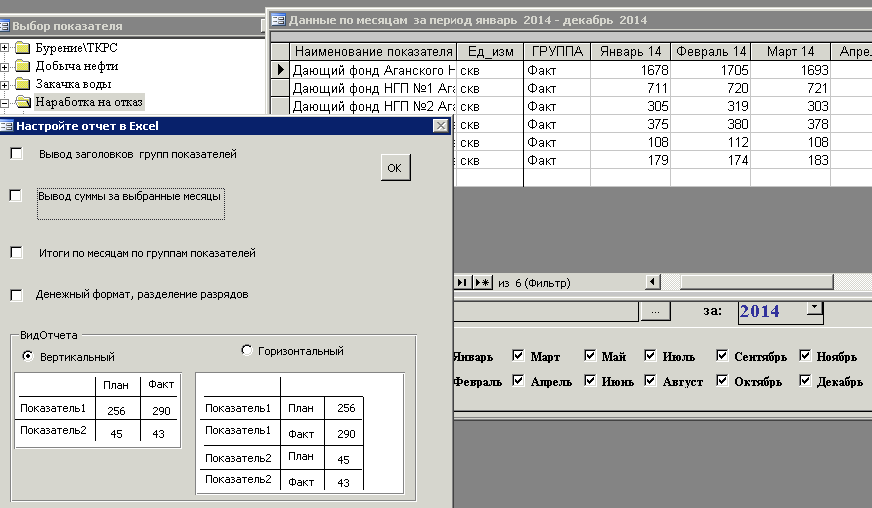The height and width of the screenshot is (508, 872).
Task: Click the current record selector arrow for Аганского row
Action: pyautogui.click(x=280, y=70)
